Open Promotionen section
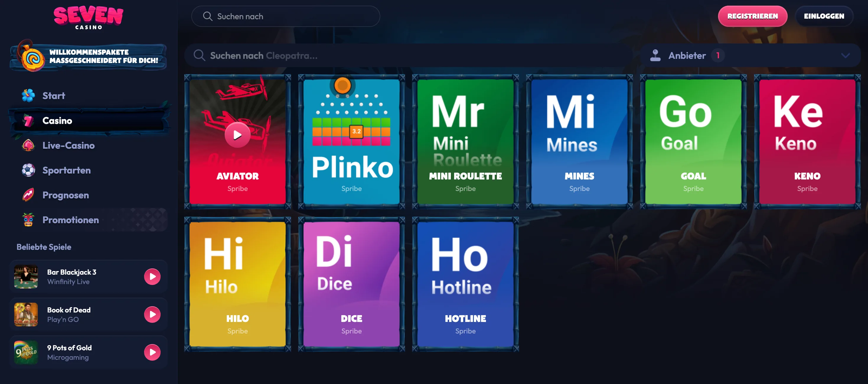868x384 pixels. coord(88,220)
